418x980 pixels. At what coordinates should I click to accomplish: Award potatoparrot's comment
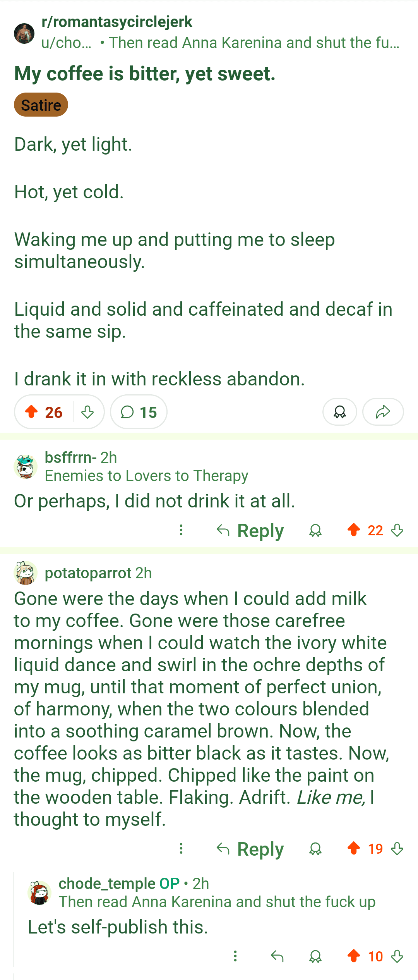pos(315,849)
